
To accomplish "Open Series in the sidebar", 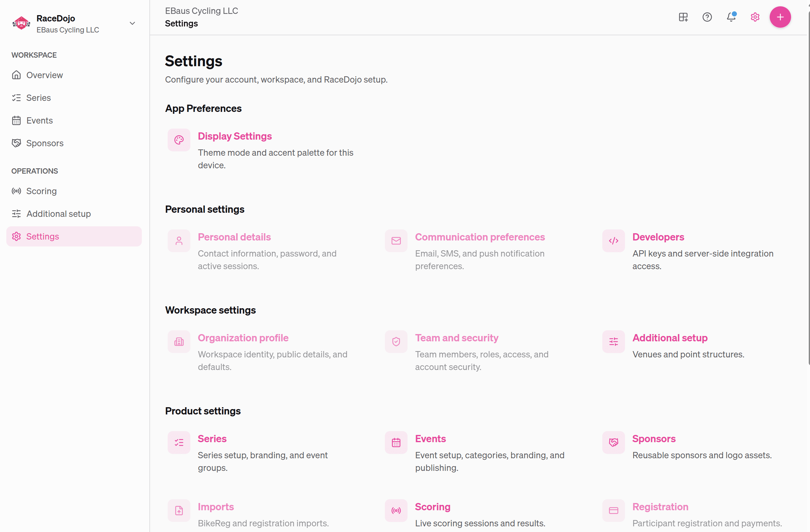I will tap(74, 98).
